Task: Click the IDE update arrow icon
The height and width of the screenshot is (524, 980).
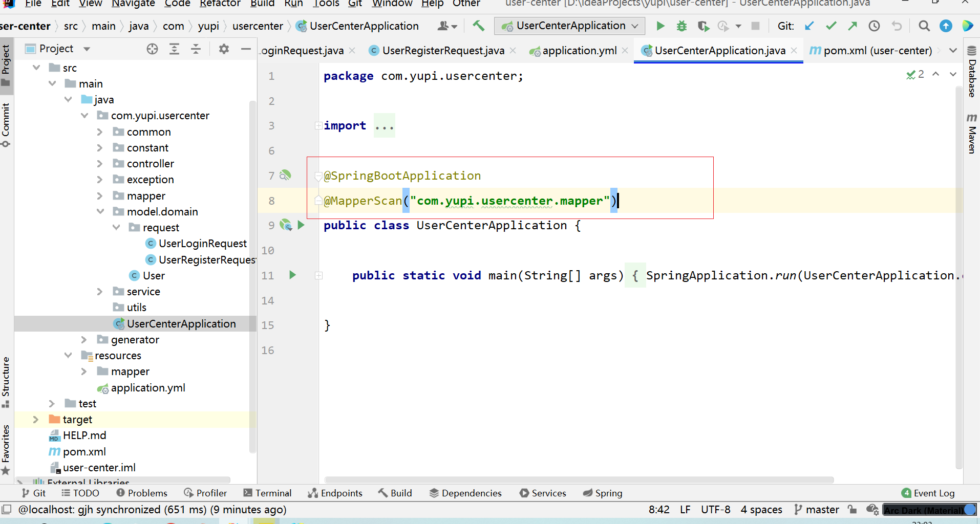Action: pos(946,26)
